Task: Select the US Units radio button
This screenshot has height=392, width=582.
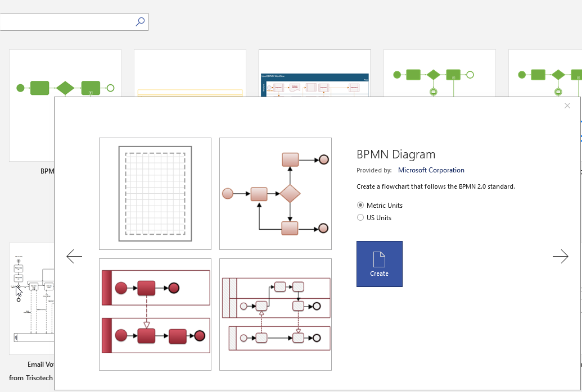Action: pos(360,218)
